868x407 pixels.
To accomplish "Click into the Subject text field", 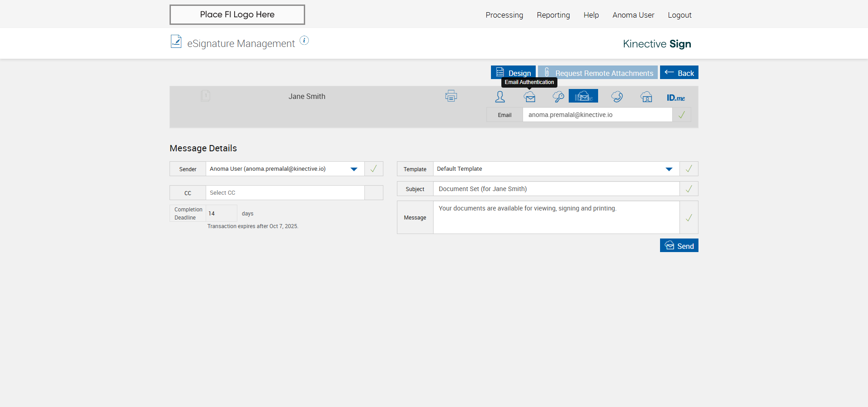I will pyautogui.click(x=556, y=189).
